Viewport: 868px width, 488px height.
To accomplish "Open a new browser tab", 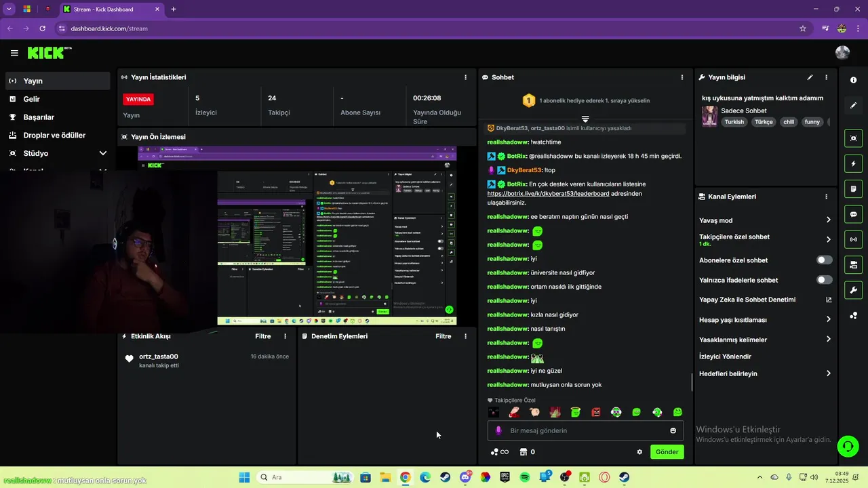I will point(174,9).
